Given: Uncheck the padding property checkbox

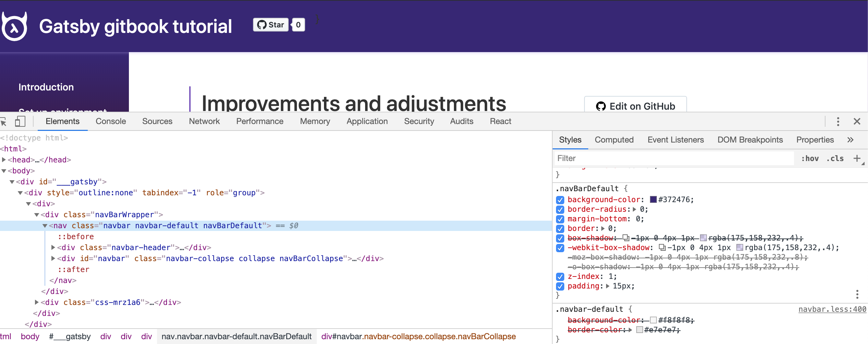Looking at the screenshot, I should pyautogui.click(x=560, y=286).
